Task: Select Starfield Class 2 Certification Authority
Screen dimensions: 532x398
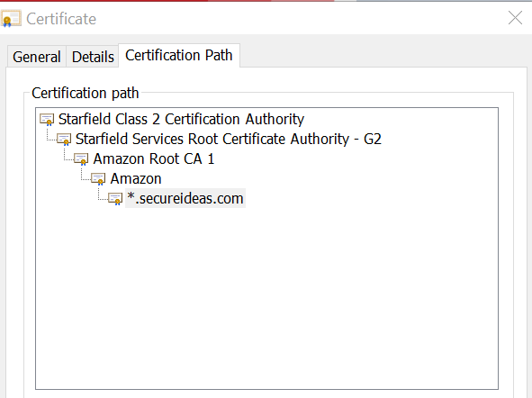Action: (x=181, y=120)
